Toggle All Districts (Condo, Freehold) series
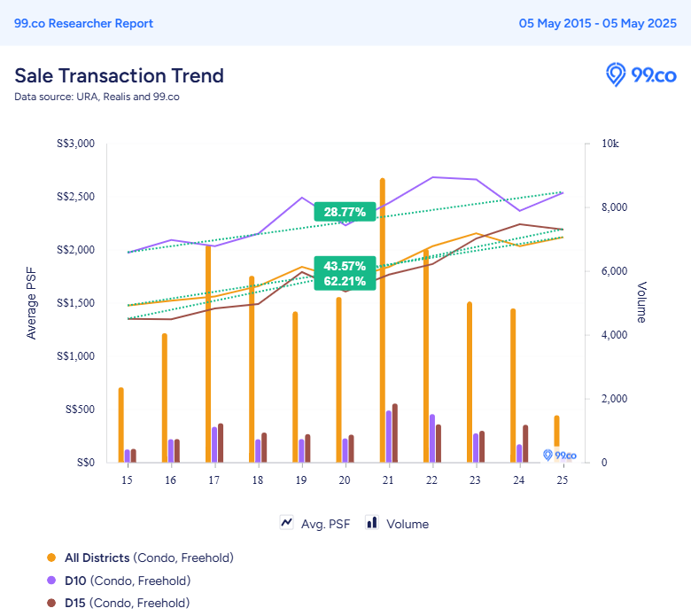Image resolution: width=691 pixels, height=616 pixels. (149, 558)
